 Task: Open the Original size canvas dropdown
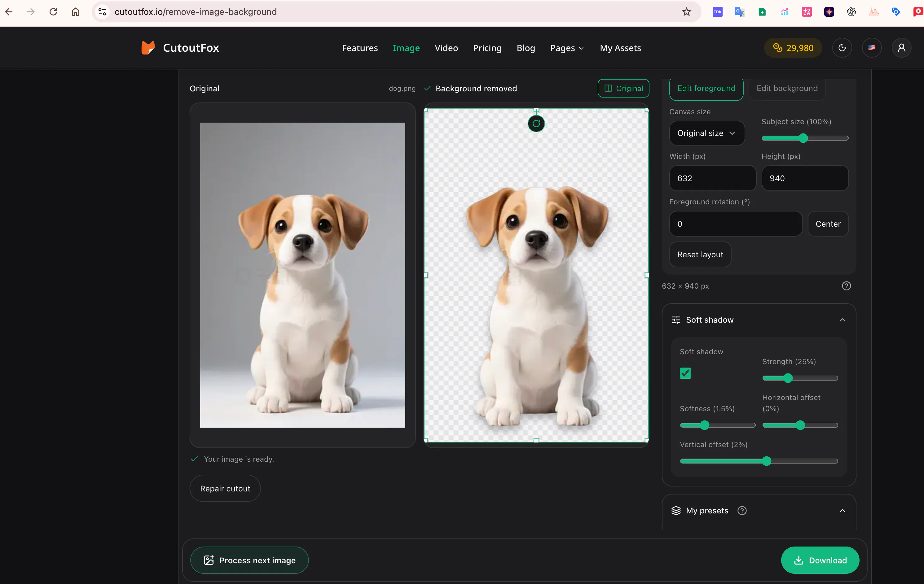point(707,133)
